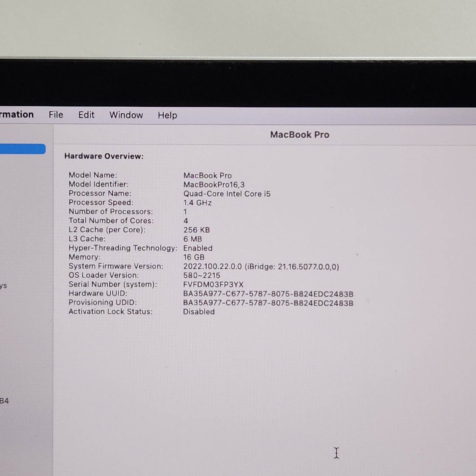This screenshot has width=476, height=476.
Task: Click the MacBookPro16,3 model identifier value
Action: click(x=214, y=184)
